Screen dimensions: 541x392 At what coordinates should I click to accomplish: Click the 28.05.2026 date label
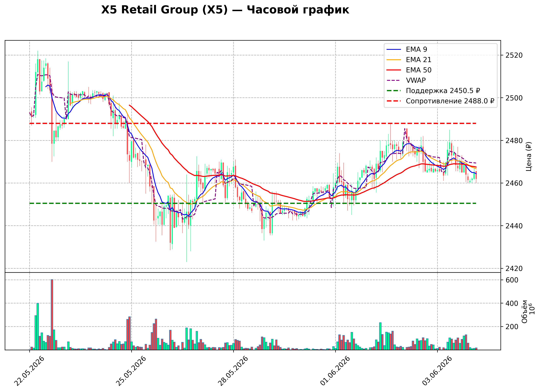(x=233, y=371)
